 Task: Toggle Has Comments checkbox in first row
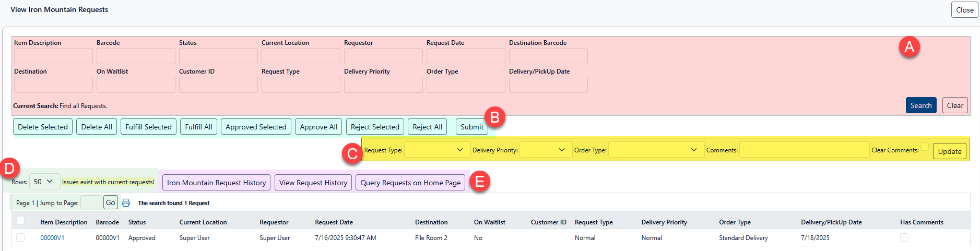pyautogui.click(x=904, y=237)
